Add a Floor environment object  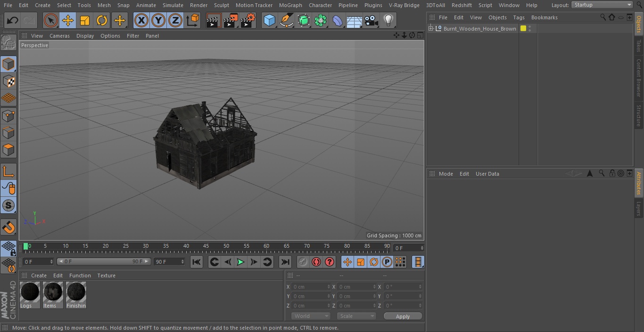pos(355,20)
